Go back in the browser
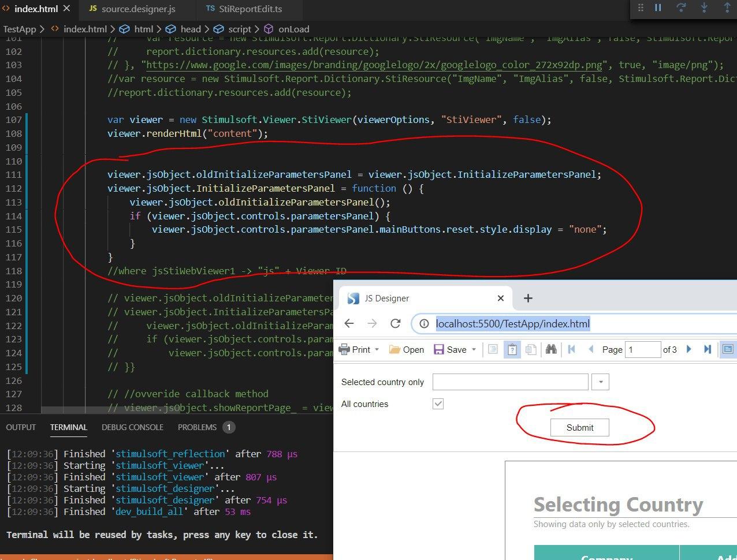737x560 pixels. point(349,323)
